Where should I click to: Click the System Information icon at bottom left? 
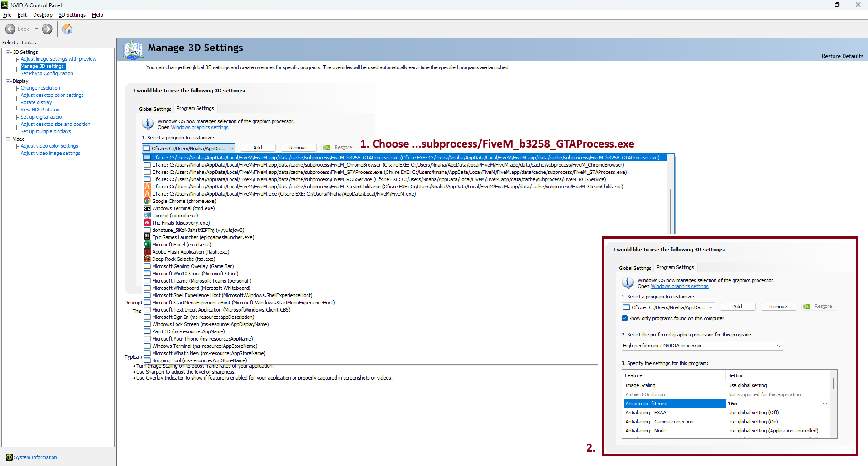point(10,457)
